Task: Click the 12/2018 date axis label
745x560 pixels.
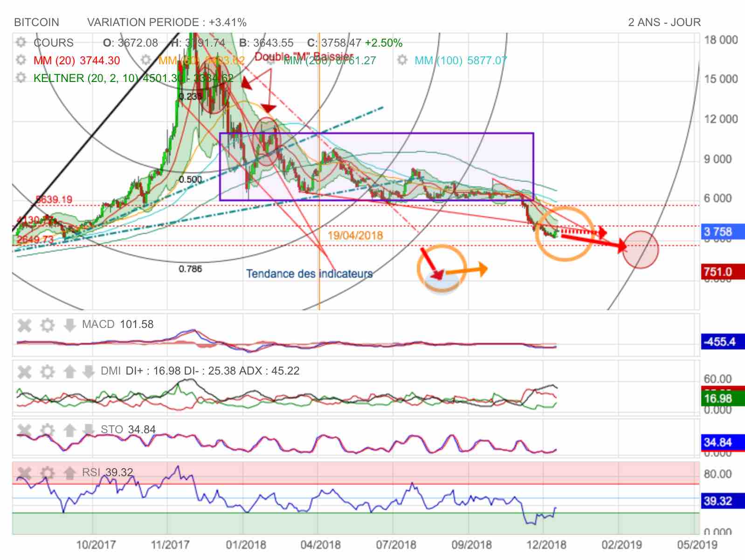Action: (x=546, y=545)
